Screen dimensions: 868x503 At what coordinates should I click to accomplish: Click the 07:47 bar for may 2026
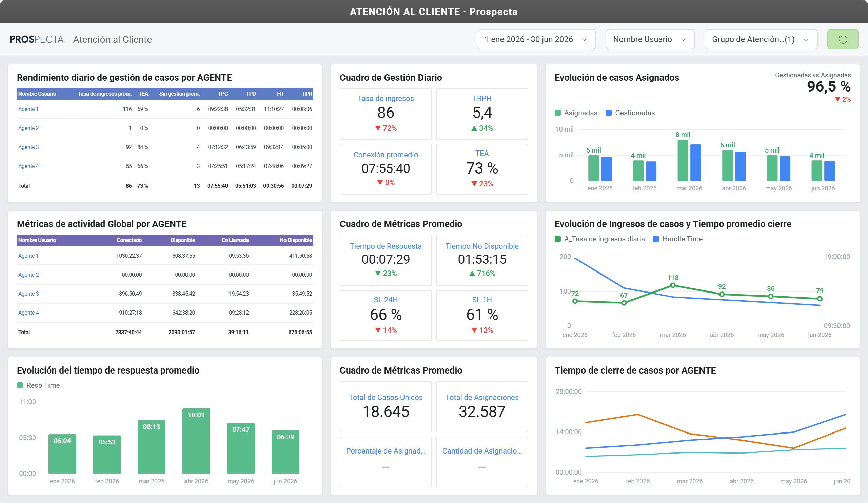(x=241, y=448)
